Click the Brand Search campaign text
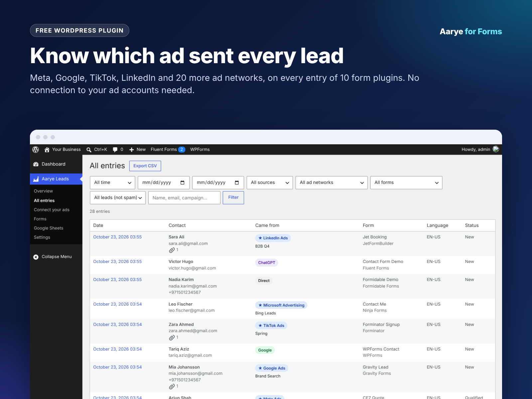 pyautogui.click(x=268, y=376)
